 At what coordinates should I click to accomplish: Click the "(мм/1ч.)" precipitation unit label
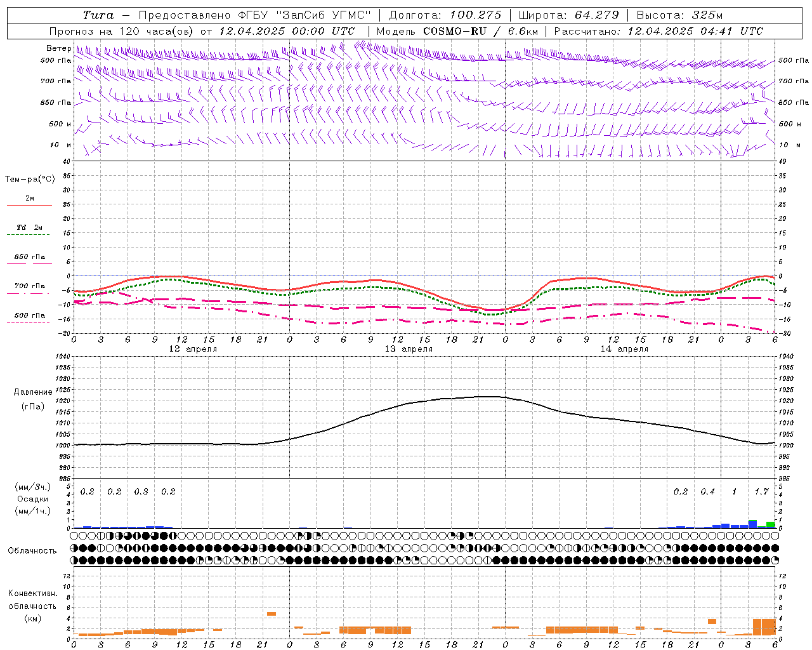pyautogui.click(x=33, y=511)
